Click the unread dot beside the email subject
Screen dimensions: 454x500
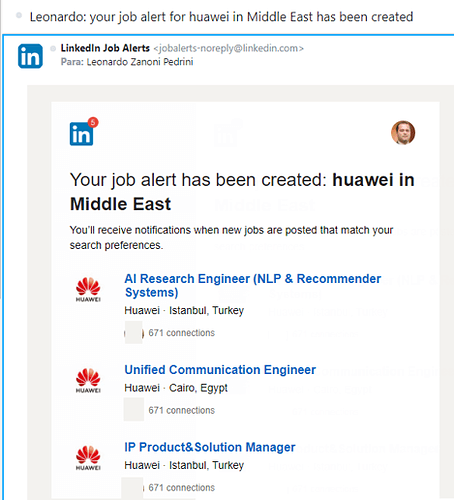(x=19, y=15)
